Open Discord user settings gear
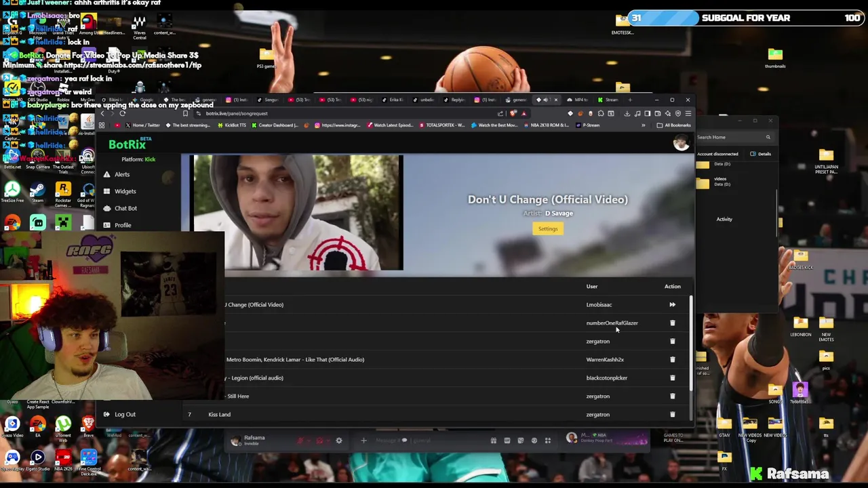Viewport: 868px width, 488px height. (339, 441)
